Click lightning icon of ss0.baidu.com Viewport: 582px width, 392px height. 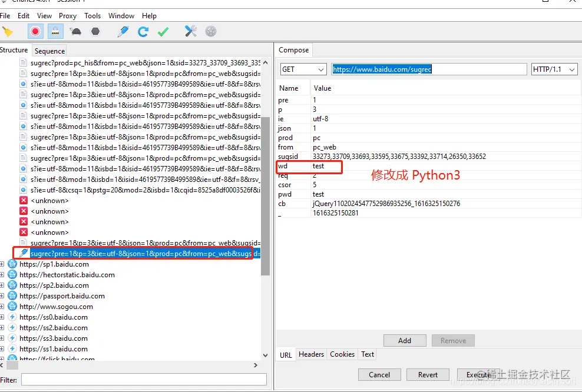point(12,317)
